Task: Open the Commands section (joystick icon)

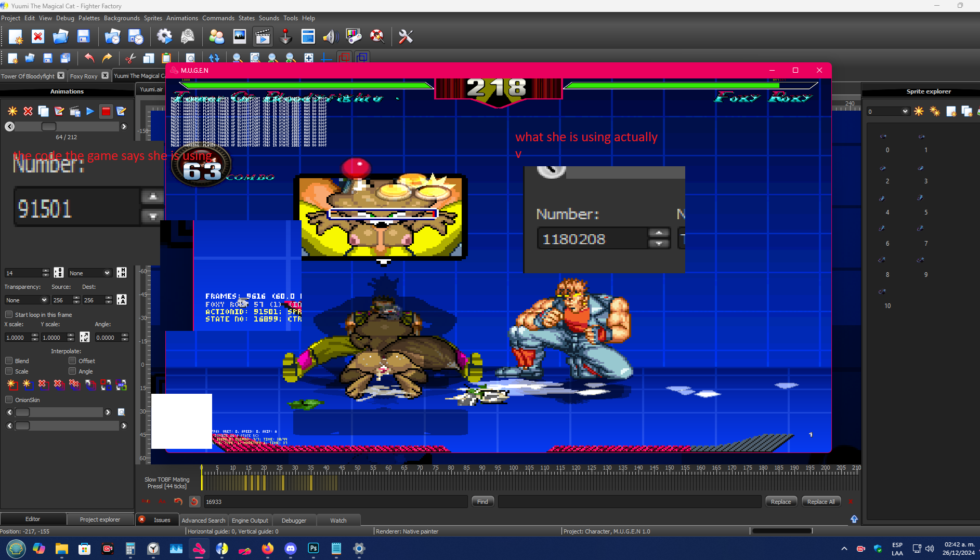Action: 285,36
